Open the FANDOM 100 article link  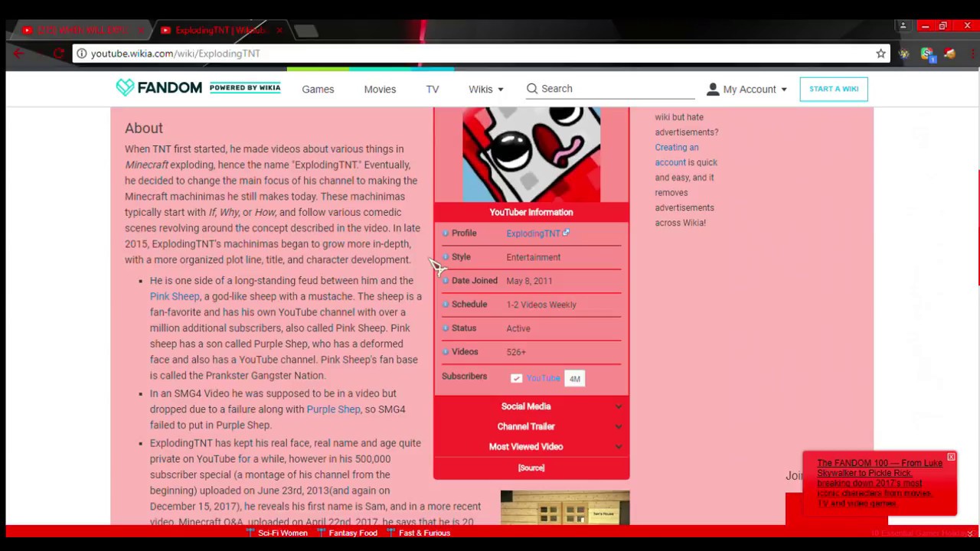(880, 483)
